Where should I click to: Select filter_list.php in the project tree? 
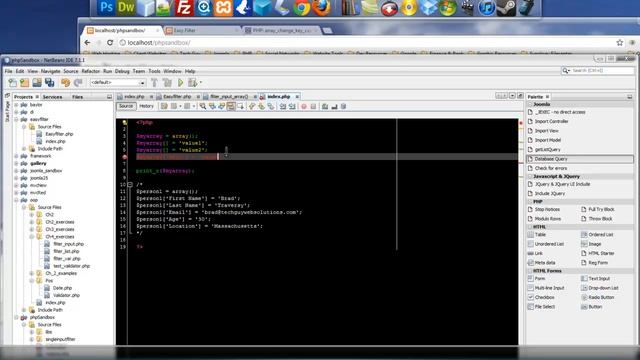66,251
